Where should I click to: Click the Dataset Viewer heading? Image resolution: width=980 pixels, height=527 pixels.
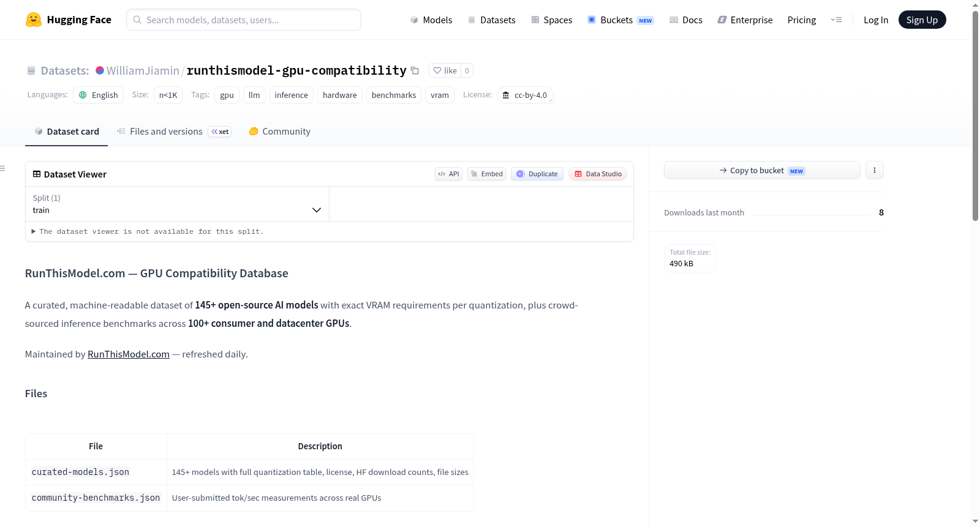point(75,174)
